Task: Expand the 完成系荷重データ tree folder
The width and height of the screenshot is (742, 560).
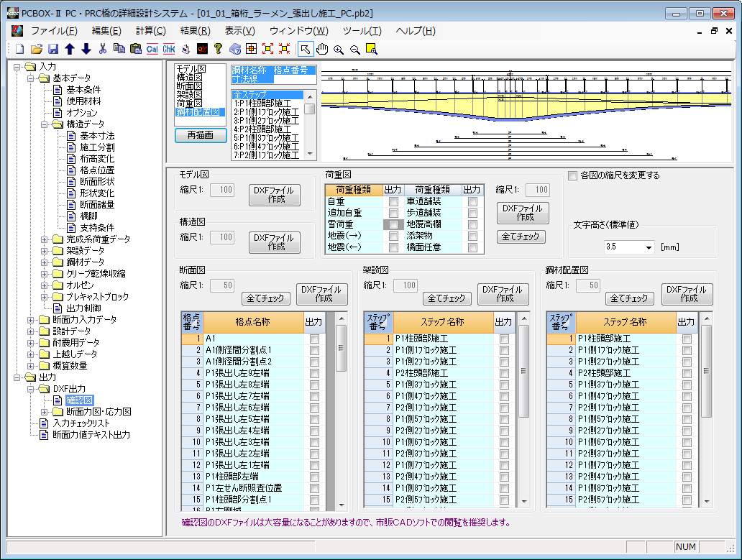Action: coord(45,239)
